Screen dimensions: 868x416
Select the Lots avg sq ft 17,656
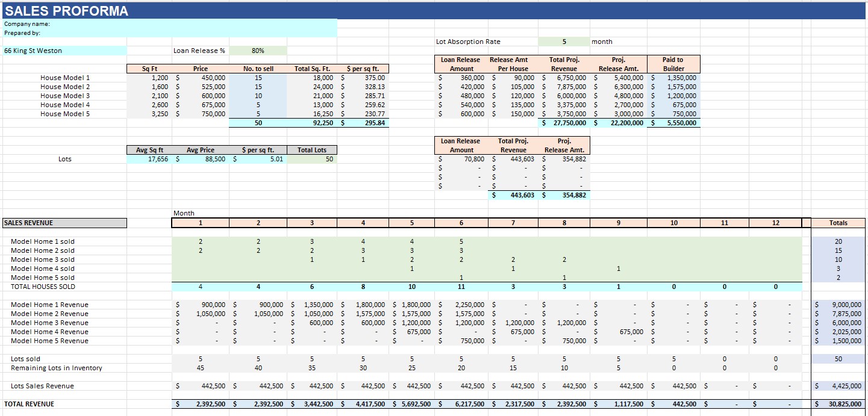(x=149, y=159)
